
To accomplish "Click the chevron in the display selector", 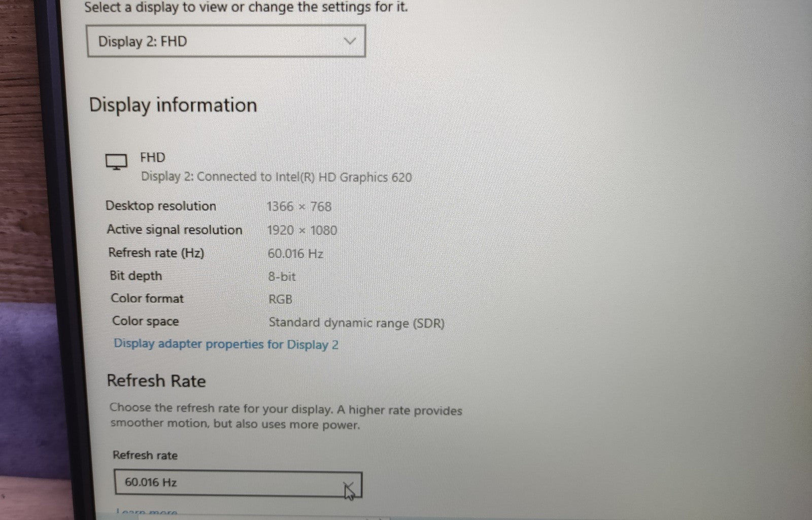I will [350, 41].
